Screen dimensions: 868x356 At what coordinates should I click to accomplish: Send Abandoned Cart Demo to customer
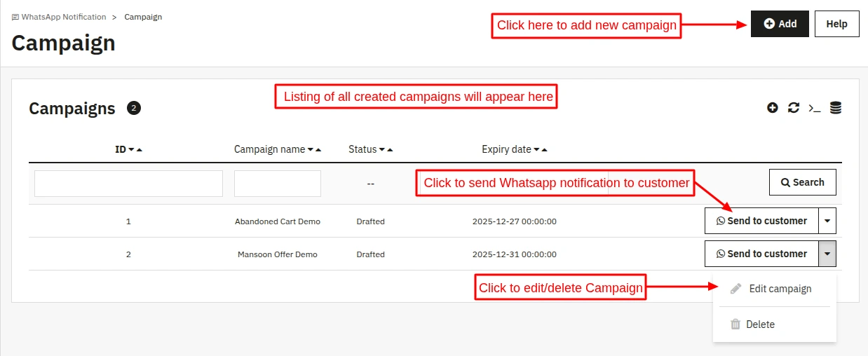click(761, 221)
